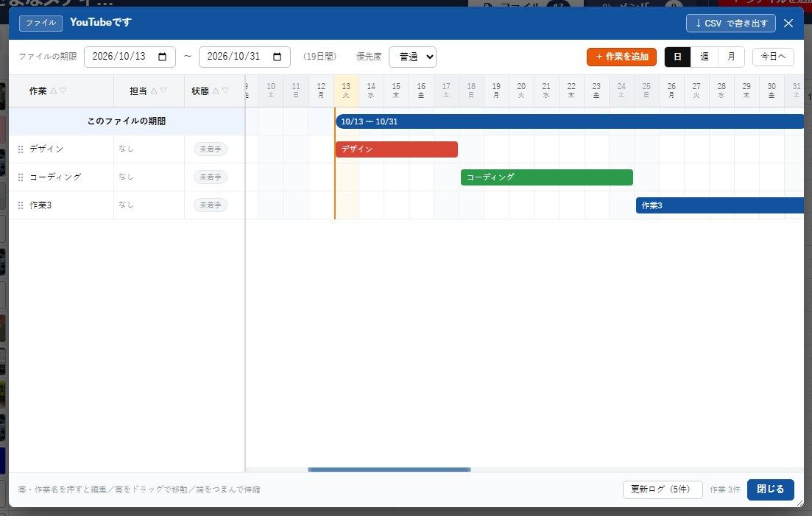Sort 作業 column ascending arrow
Viewport: 812px width, 516px height.
pos(53,91)
